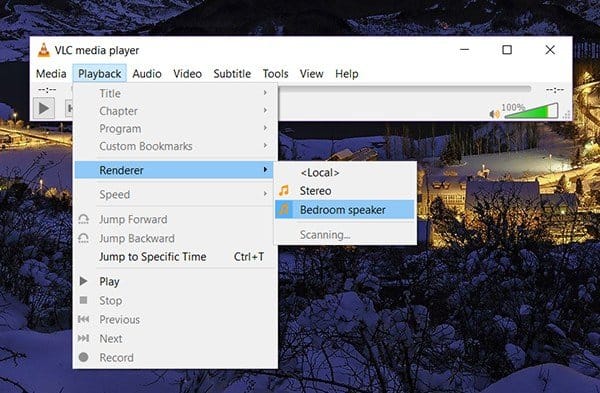This screenshot has height=393, width=600.
Task: Click the Custom Bookmarks menu entry
Action: (x=175, y=146)
